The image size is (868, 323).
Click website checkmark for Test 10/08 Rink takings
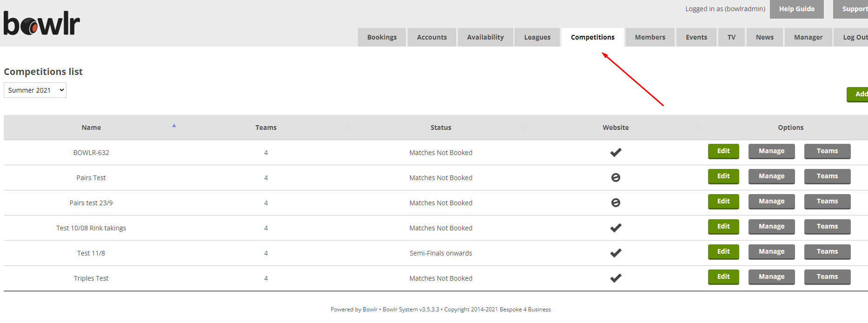(616, 228)
